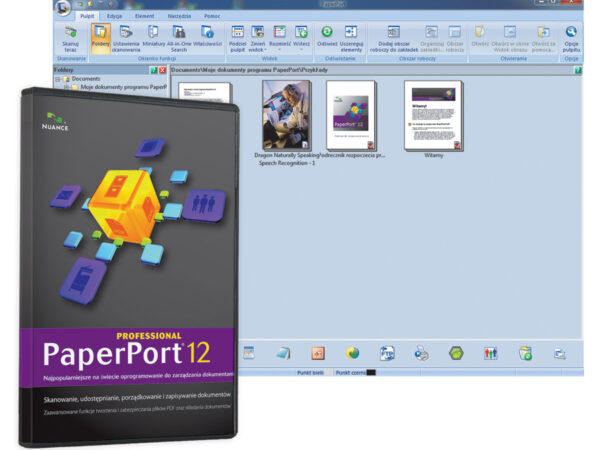
Task: Click the FTP icon in Send To bar
Action: click(386, 353)
